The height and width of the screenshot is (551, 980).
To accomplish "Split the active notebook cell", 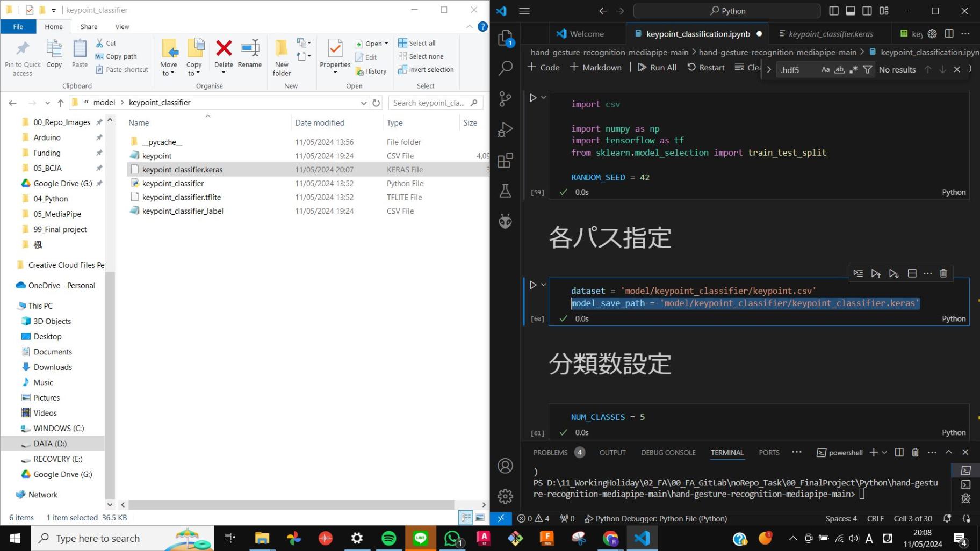I will (x=912, y=273).
